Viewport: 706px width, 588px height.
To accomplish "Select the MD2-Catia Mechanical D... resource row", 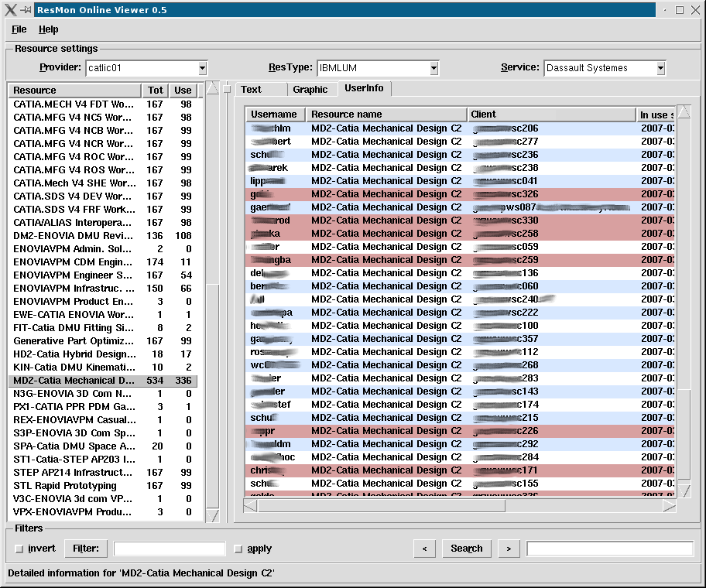I will coord(103,381).
